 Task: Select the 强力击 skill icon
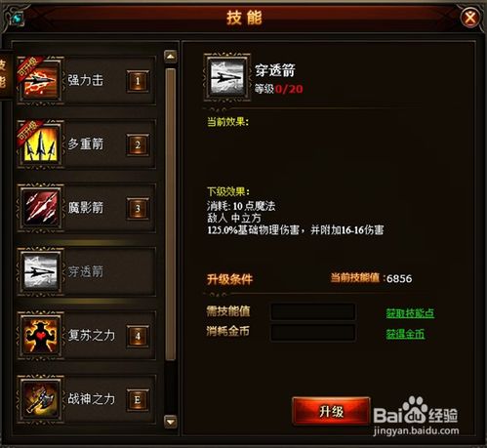40,80
